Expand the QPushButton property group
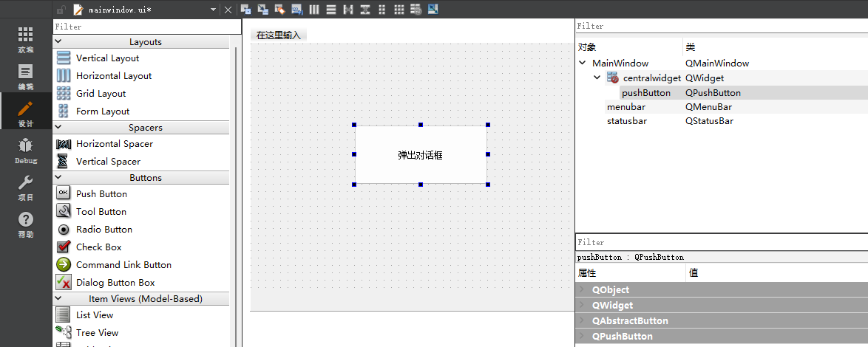 click(x=582, y=336)
